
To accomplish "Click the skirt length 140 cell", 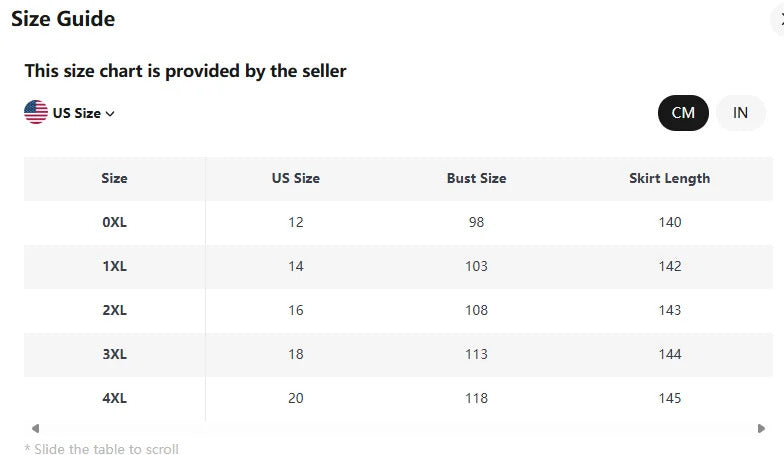I will coord(670,222).
